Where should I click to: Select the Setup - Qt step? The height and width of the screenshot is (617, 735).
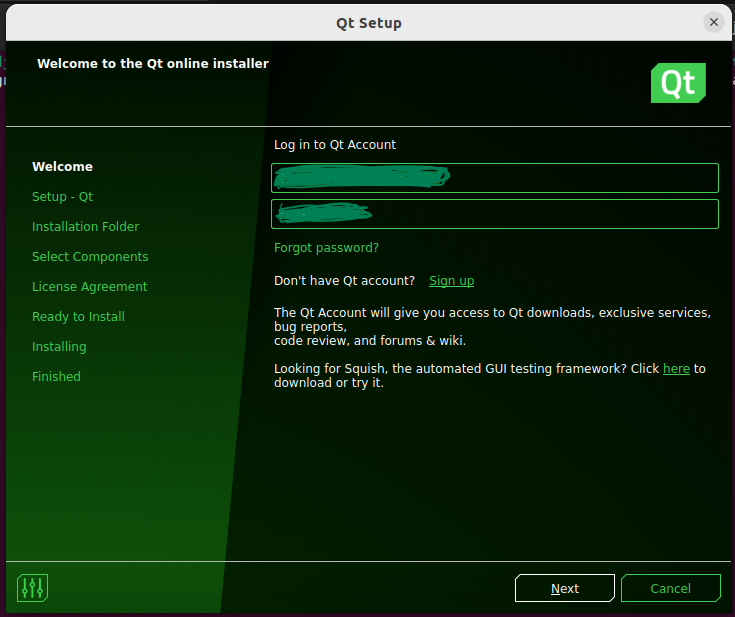tap(62, 196)
